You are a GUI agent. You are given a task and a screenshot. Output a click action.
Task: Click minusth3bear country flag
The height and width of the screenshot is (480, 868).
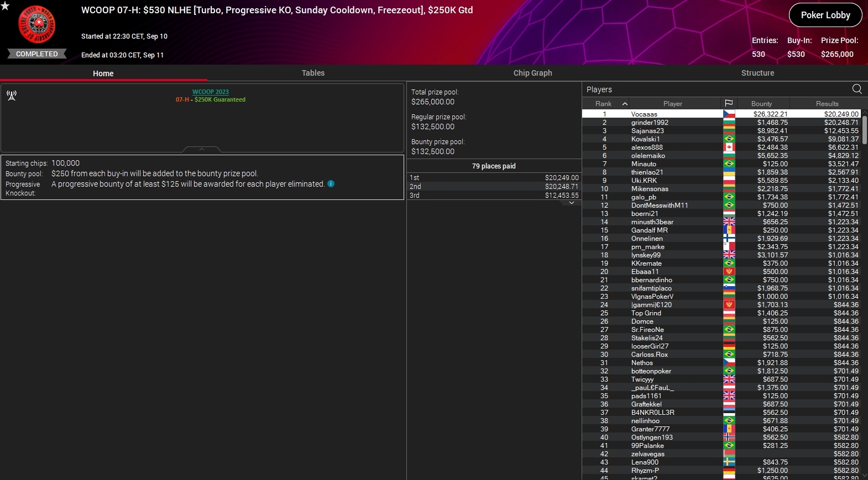click(729, 221)
